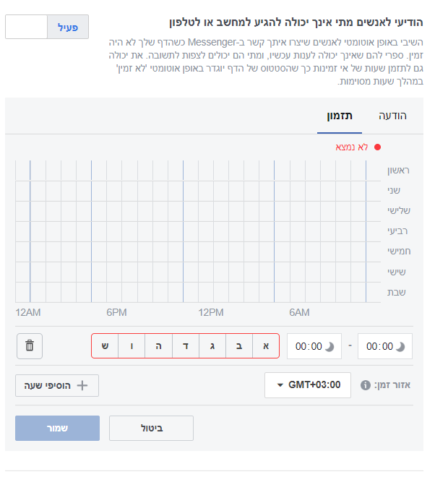Toggle day ד (Wednesday) button
The height and width of the screenshot is (490, 448).
pos(186,346)
